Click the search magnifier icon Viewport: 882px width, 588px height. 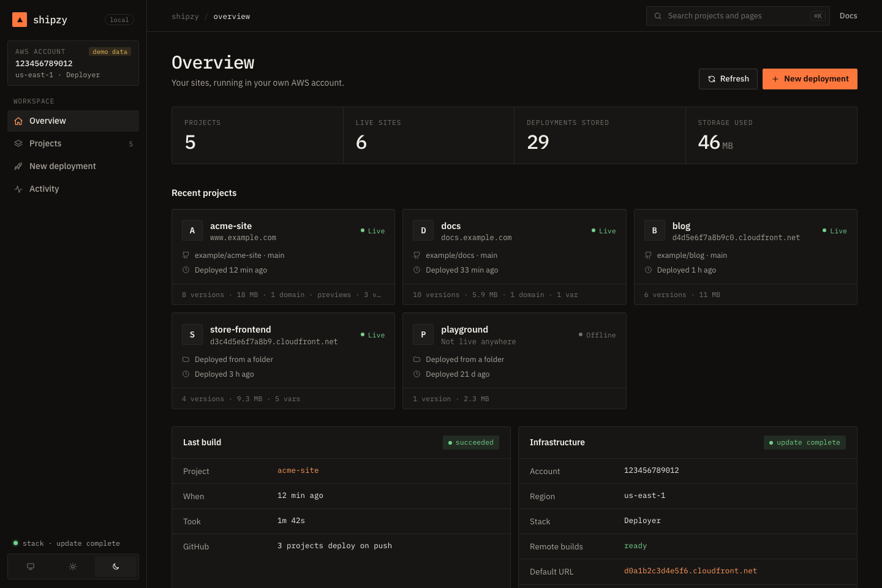[658, 16]
